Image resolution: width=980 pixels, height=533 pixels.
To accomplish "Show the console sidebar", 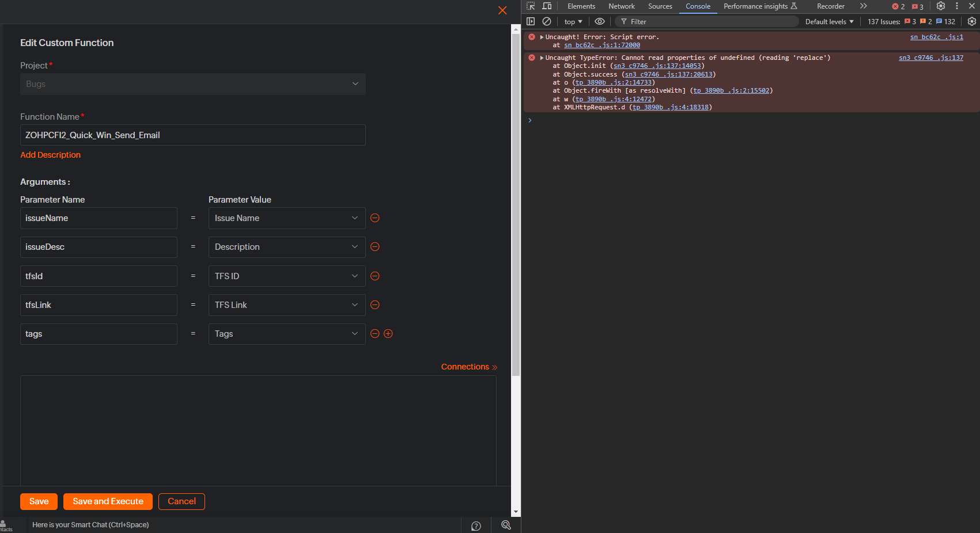I will 531,21.
